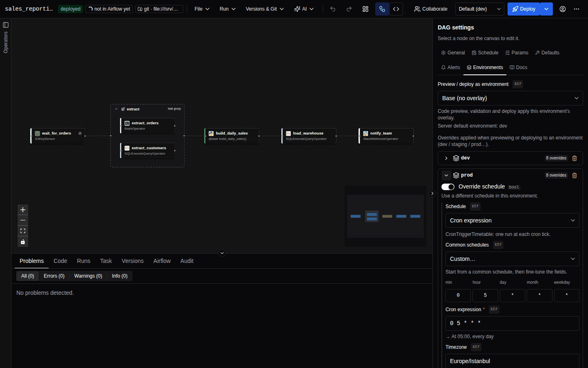The height and width of the screenshot is (368, 588).
Task: Zoom out of the canvas
Action: tap(23, 220)
